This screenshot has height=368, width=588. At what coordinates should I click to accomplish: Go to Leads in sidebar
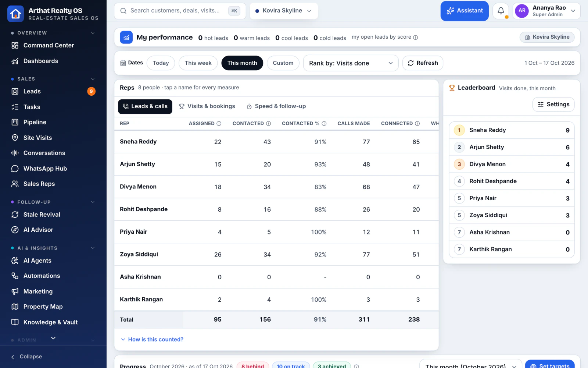point(53,91)
